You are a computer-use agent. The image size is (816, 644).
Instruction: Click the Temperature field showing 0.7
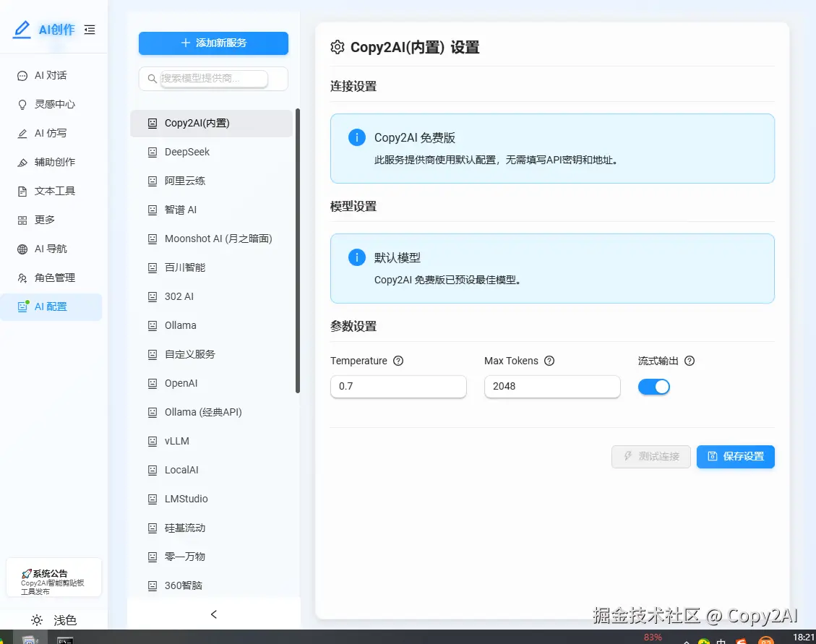(398, 386)
